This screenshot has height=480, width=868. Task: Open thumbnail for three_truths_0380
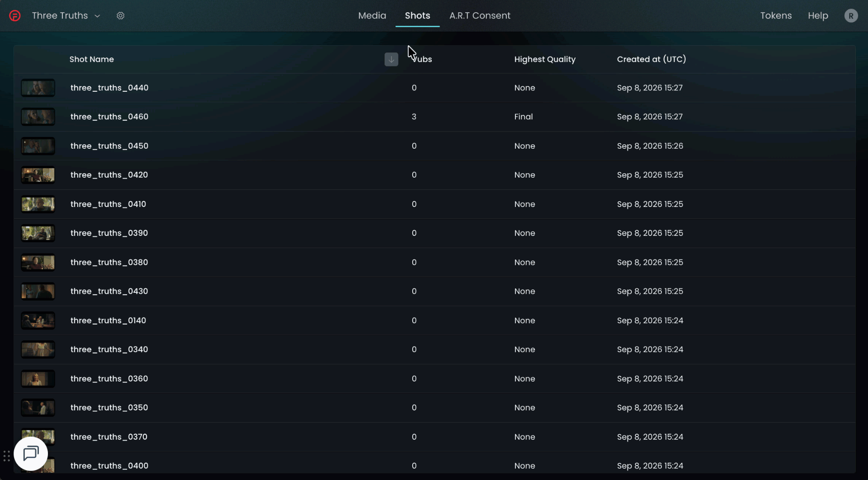coord(38,263)
